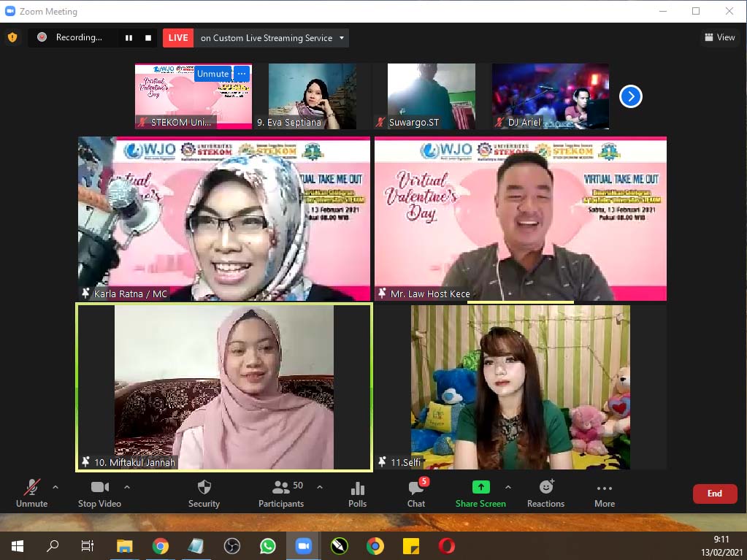Open the Participants panel

click(281, 494)
